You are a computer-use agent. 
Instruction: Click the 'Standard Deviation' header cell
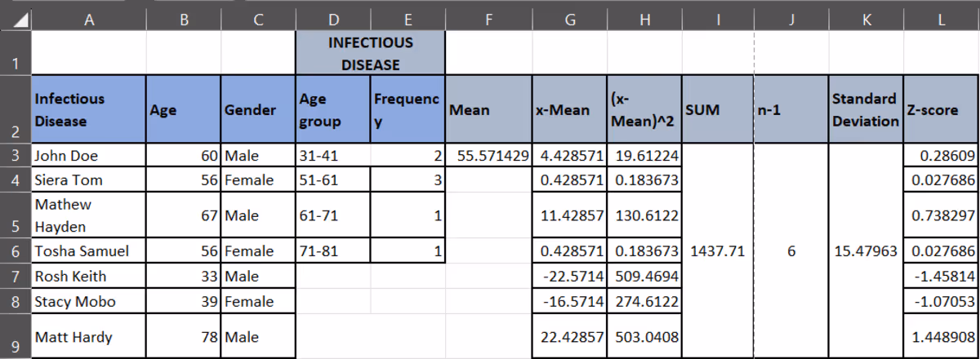[x=865, y=109]
